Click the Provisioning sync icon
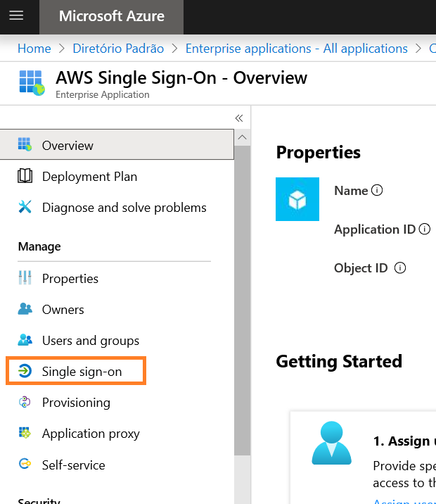The width and height of the screenshot is (436, 504). (25, 403)
